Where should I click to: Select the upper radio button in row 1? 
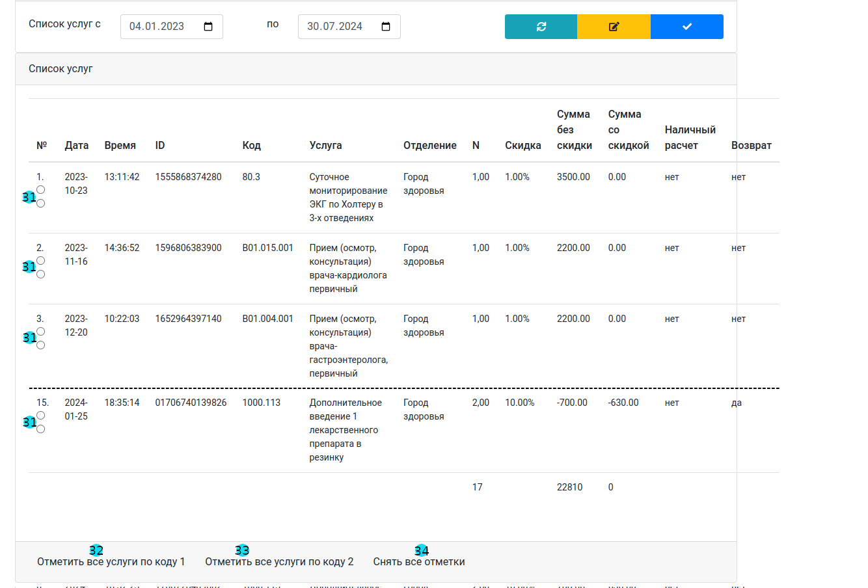41,190
